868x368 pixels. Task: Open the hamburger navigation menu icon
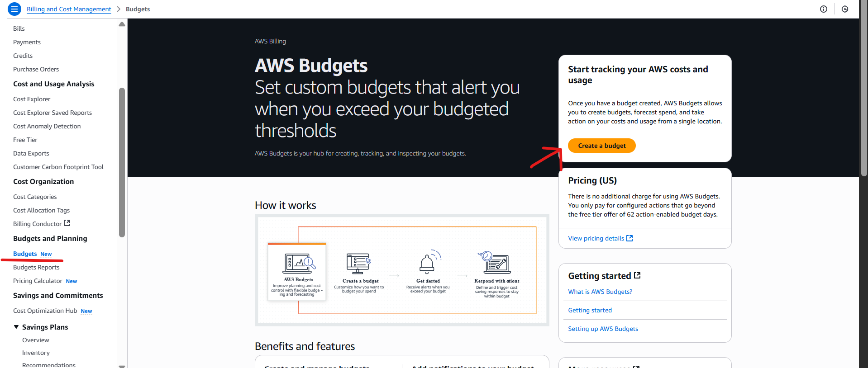(14, 9)
